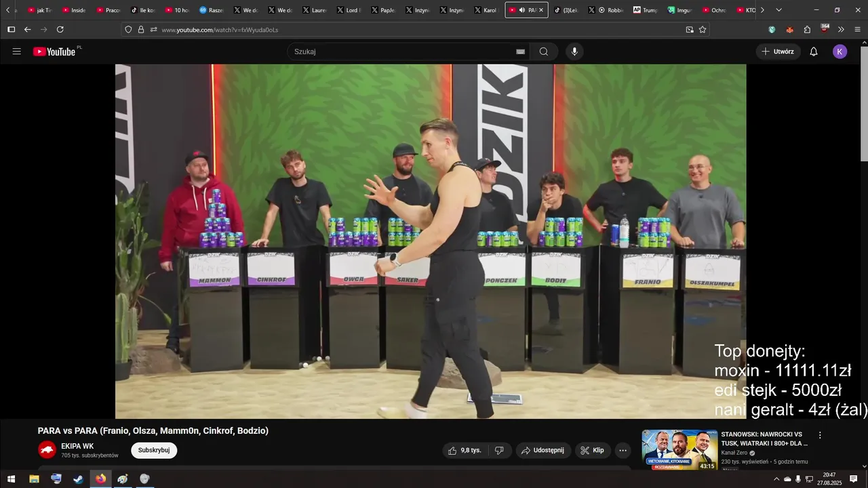The height and width of the screenshot is (488, 868).
Task: Expand the hidden system tray icons chevron
Action: coord(776,479)
